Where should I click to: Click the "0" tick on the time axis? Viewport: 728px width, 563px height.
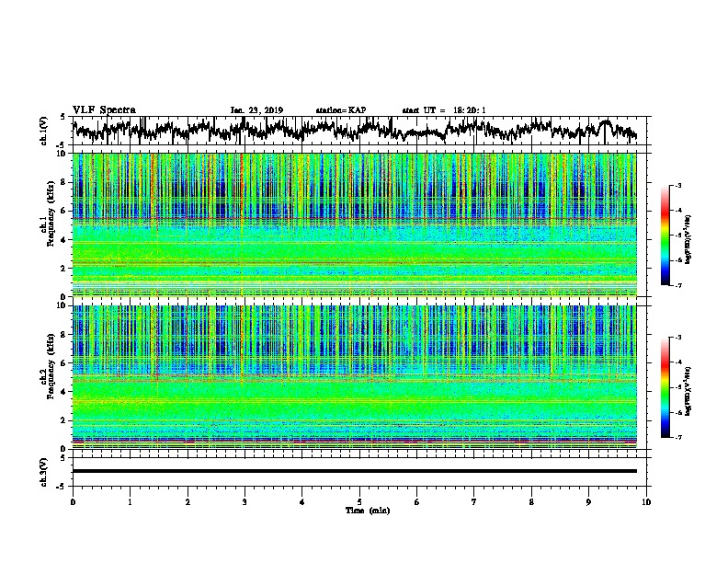[x=73, y=502]
